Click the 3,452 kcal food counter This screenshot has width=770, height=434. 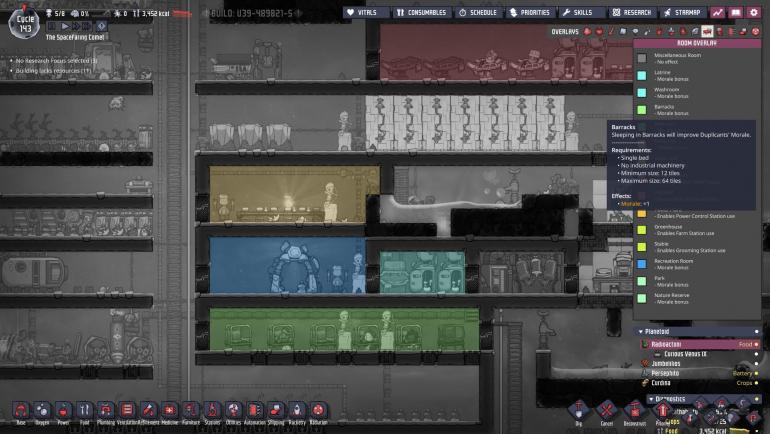coord(152,13)
